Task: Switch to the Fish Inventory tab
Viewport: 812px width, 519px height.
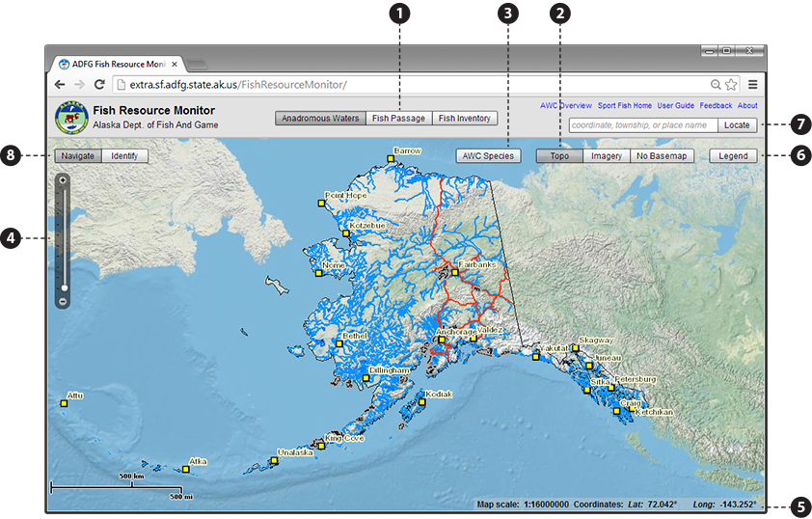Action: pos(465,119)
